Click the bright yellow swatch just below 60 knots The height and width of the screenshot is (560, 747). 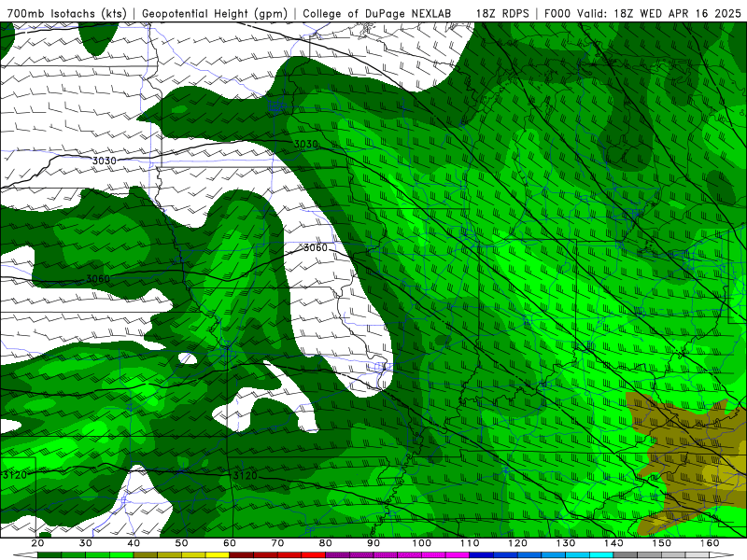(218, 554)
